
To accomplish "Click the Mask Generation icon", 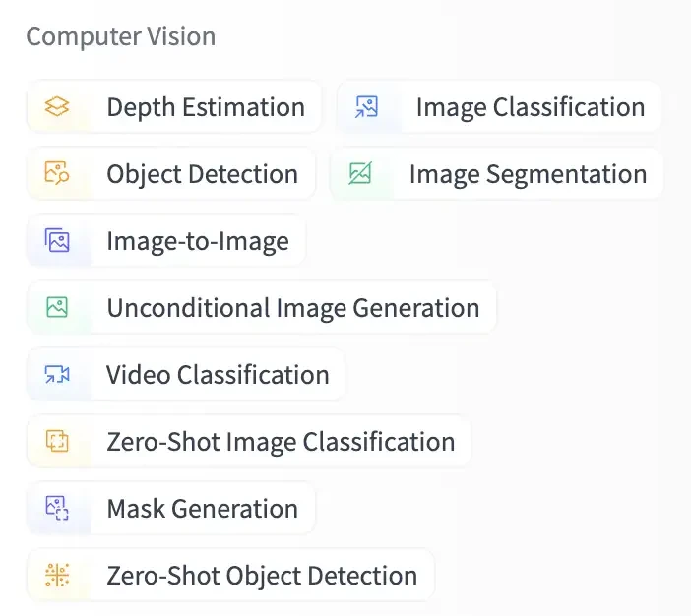I will click(x=57, y=508).
